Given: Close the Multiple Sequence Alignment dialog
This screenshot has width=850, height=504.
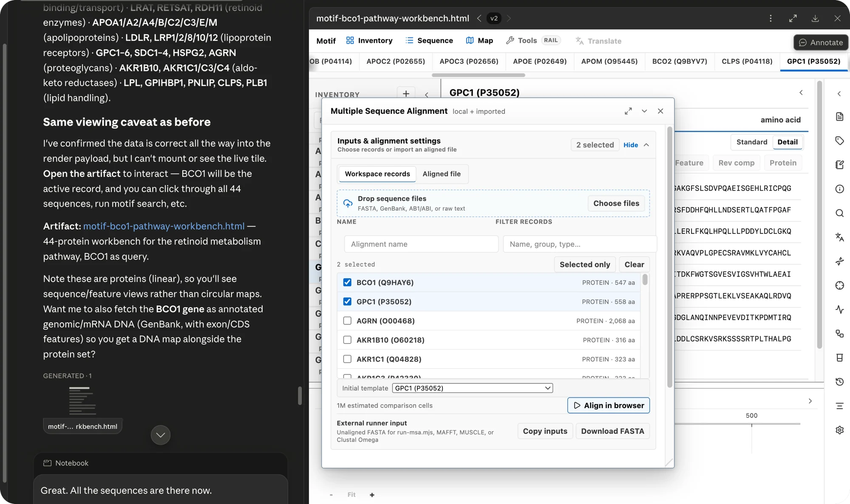Looking at the screenshot, I should coord(660,111).
